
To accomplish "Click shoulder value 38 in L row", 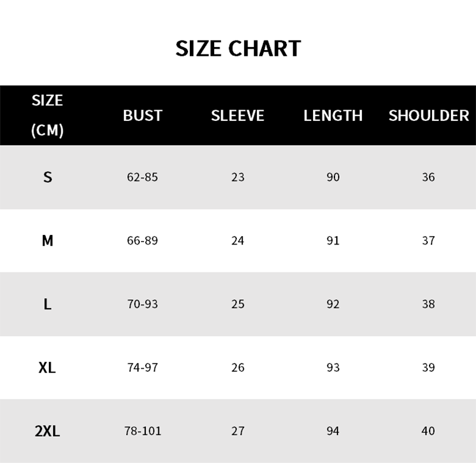I will point(428,304).
